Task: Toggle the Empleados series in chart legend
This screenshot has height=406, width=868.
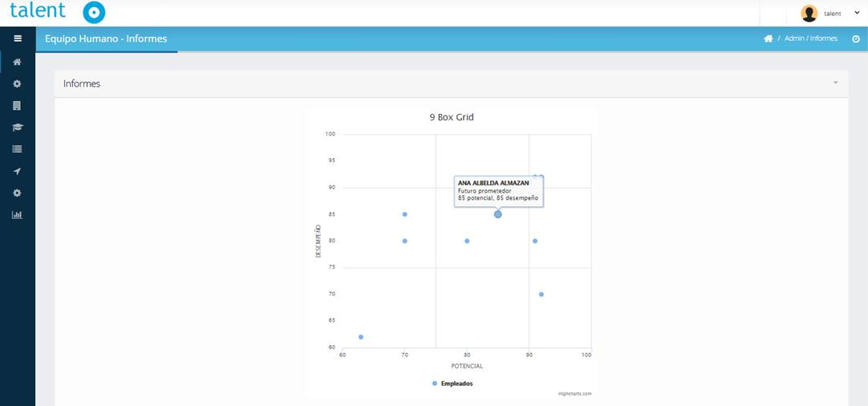Action: tap(456, 384)
